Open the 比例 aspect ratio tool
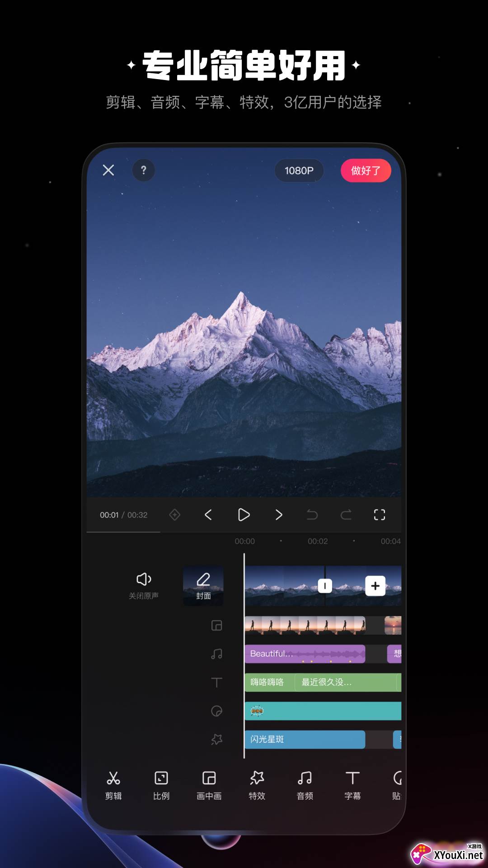 click(x=161, y=786)
